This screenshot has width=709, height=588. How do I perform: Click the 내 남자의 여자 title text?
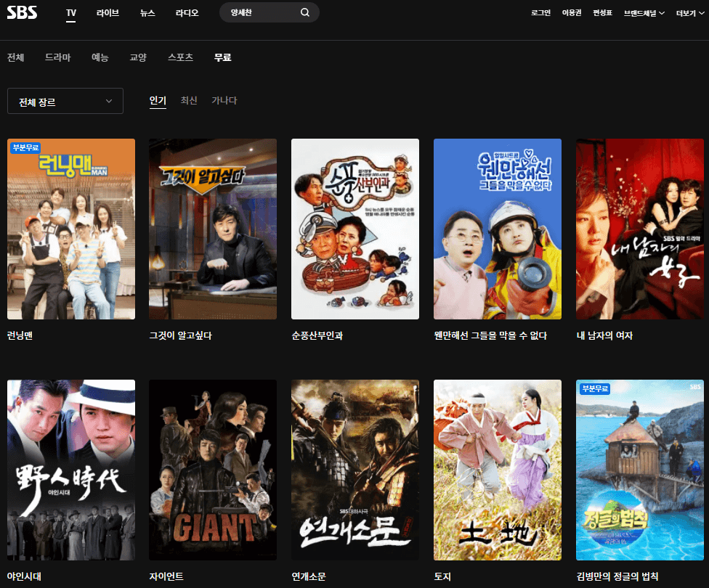[x=604, y=335]
